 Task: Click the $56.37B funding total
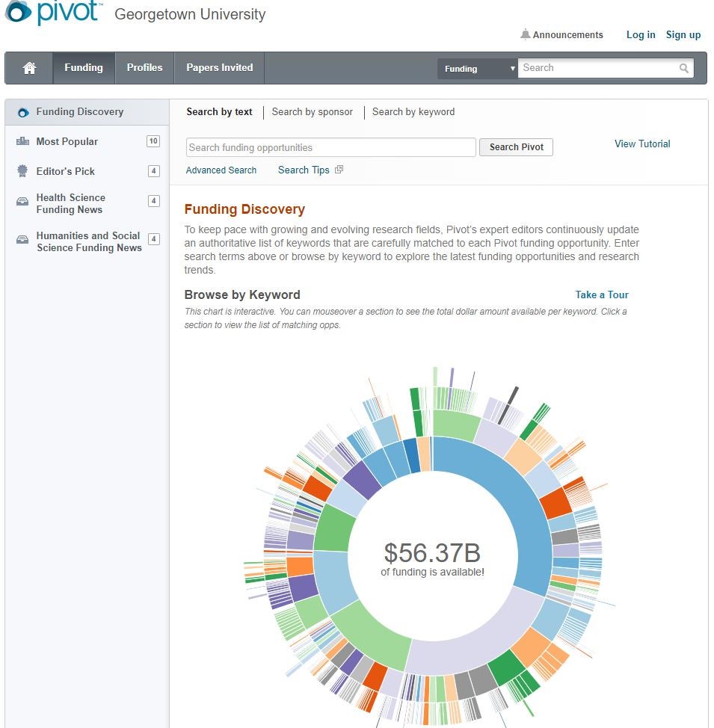click(x=432, y=553)
